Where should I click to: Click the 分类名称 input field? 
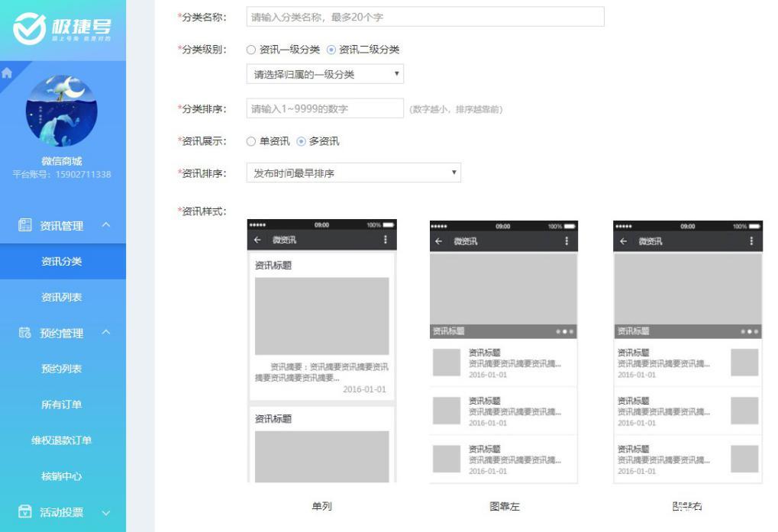425,17
